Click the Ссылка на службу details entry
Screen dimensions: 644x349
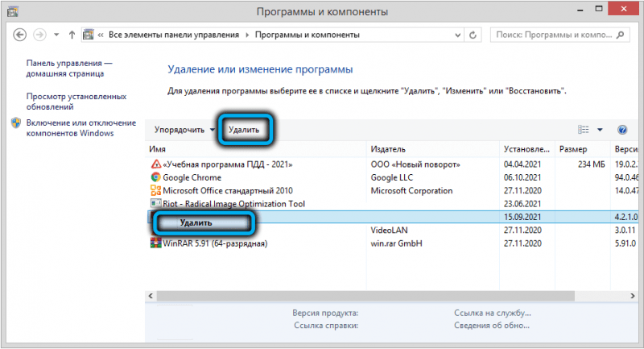click(x=493, y=314)
